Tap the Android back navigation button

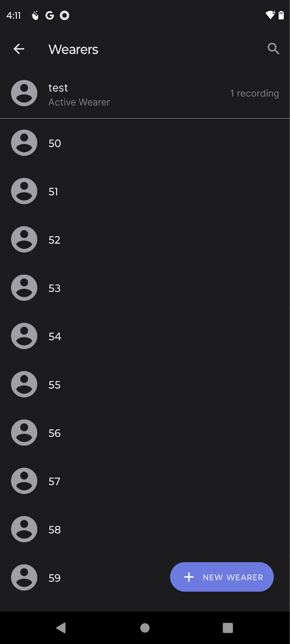(x=61, y=628)
